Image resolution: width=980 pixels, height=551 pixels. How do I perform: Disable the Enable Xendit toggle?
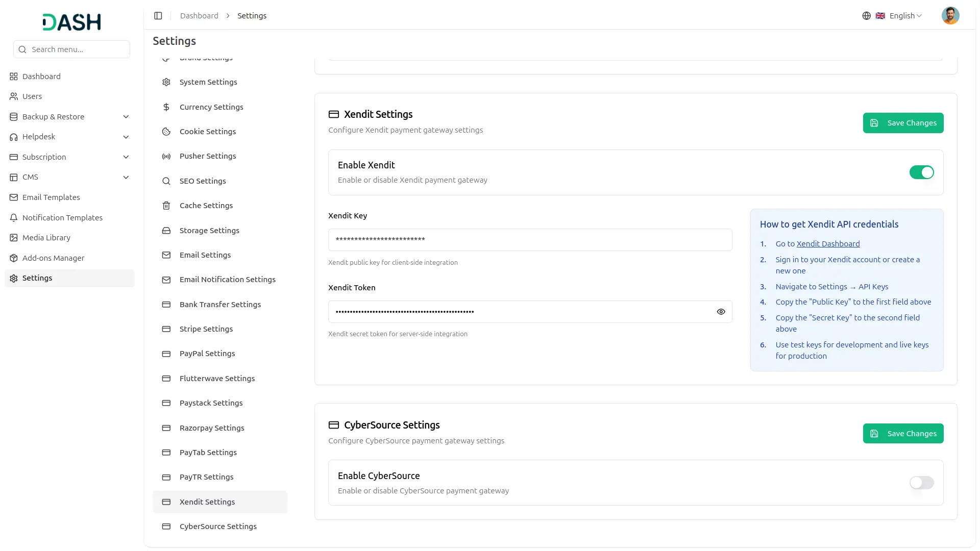click(x=921, y=172)
